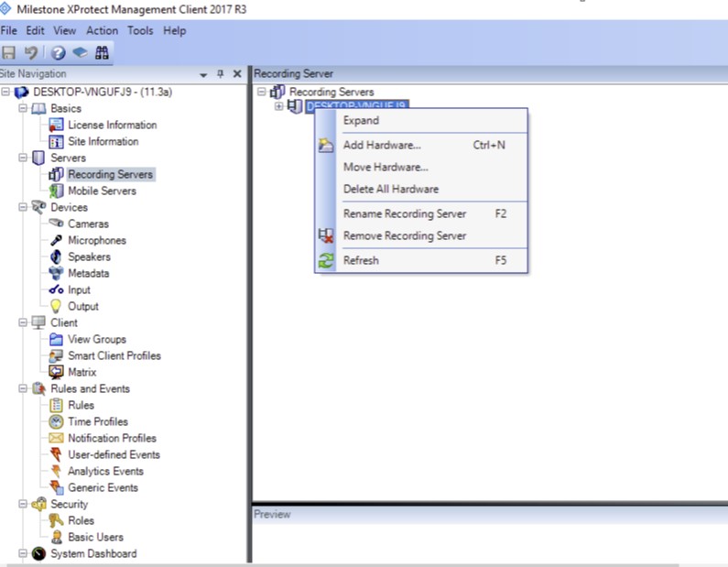Open Smart Client Profiles item

[x=114, y=355]
